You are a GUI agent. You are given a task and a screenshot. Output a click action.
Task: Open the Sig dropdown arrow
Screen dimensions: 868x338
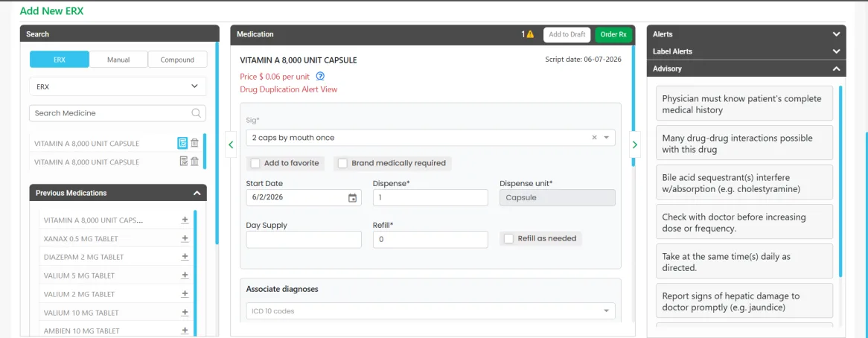[x=606, y=138]
